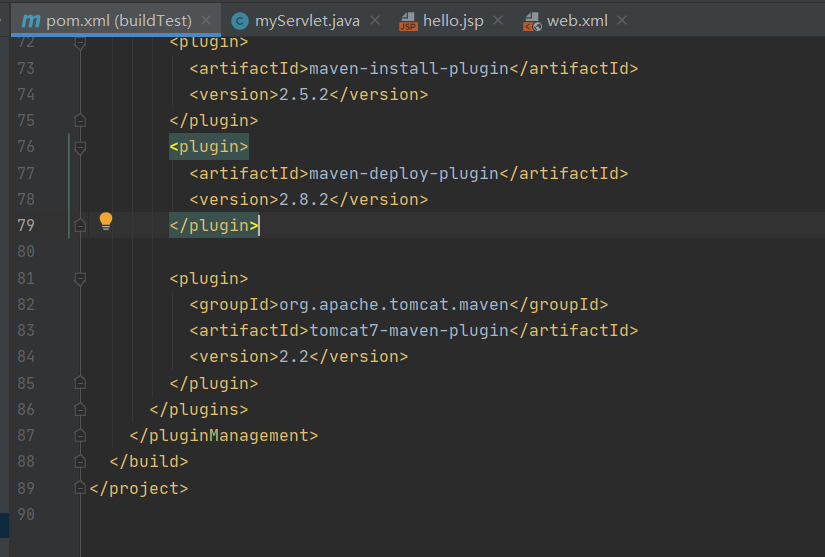825x557 pixels.
Task: Click line number 80 in the gutter
Action: coord(26,251)
